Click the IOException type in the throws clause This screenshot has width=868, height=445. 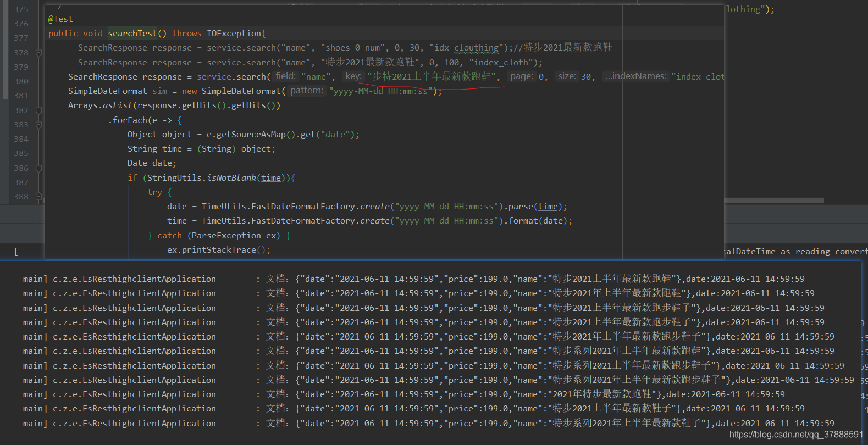tap(234, 34)
